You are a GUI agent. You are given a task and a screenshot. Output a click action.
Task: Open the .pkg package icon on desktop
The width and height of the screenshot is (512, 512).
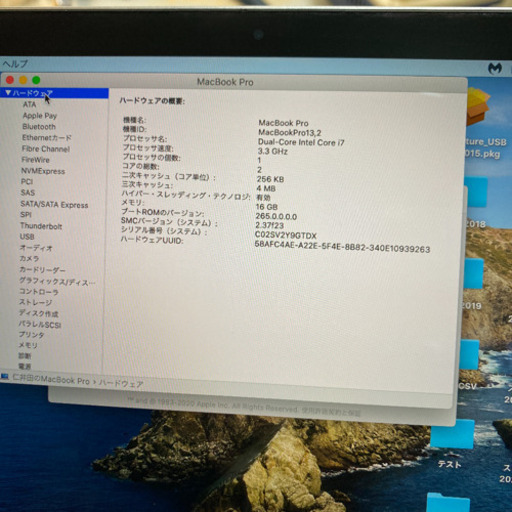[478, 107]
